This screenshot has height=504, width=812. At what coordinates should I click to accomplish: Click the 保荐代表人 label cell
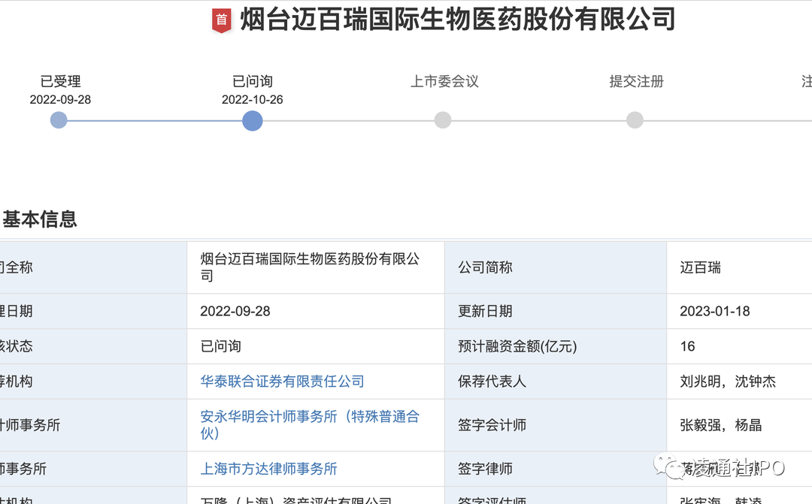pyautogui.click(x=556, y=382)
